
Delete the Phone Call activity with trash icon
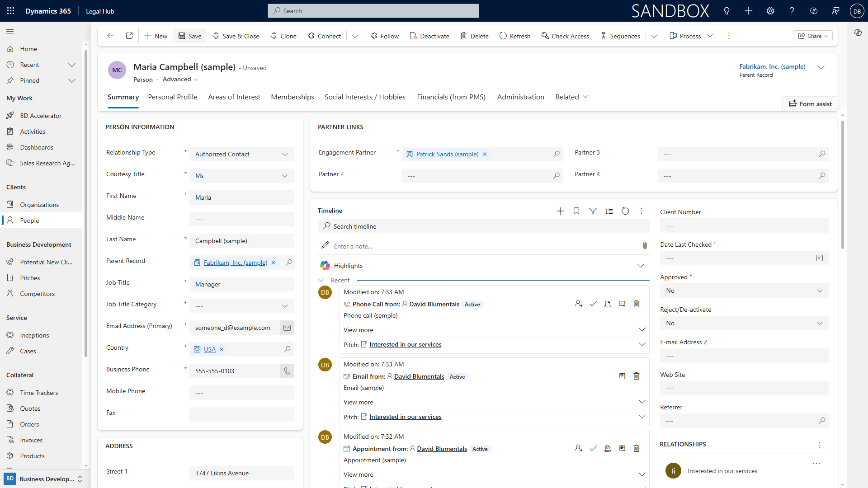point(637,304)
